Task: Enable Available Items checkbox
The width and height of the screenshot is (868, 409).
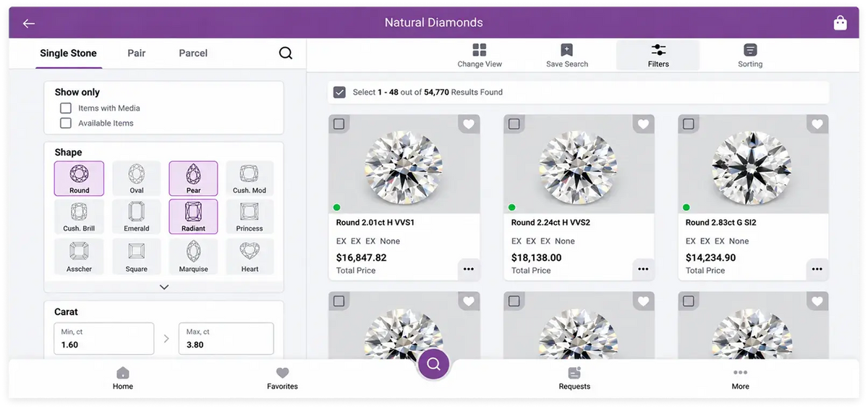Action: pos(66,124)
